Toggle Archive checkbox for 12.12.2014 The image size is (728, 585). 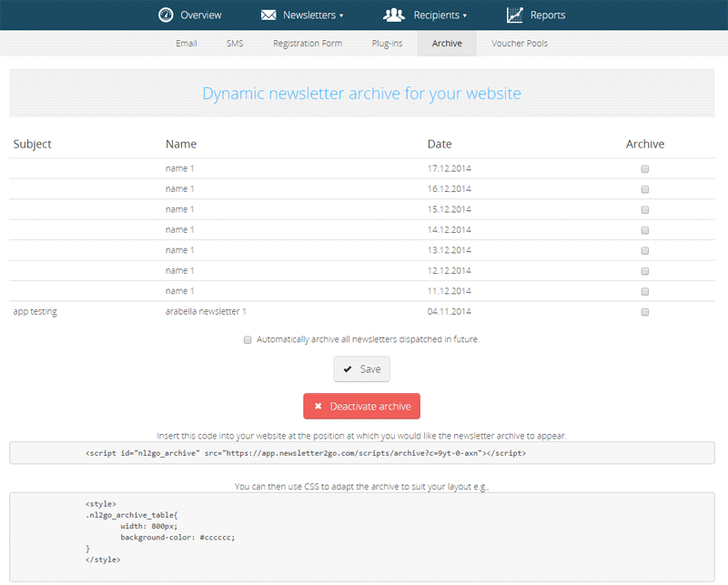tap(645, 271)
